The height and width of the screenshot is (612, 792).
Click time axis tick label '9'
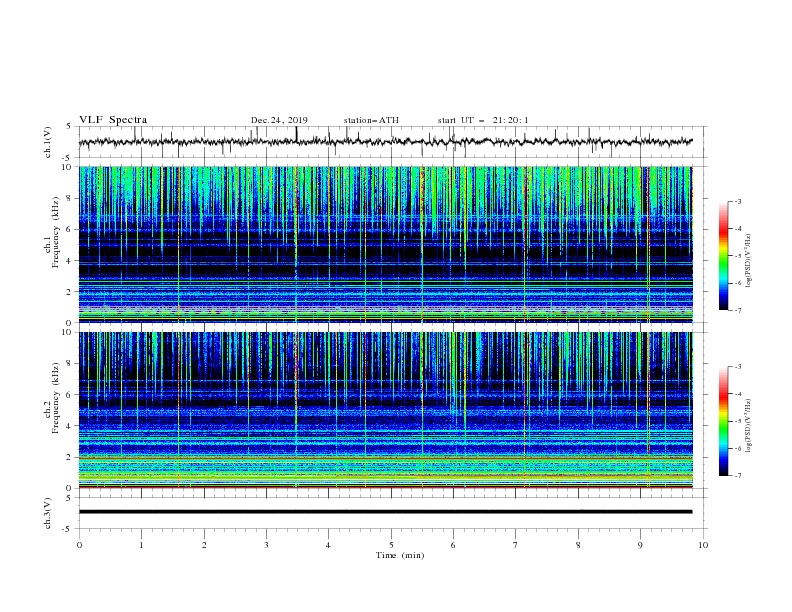click(640, 545)
